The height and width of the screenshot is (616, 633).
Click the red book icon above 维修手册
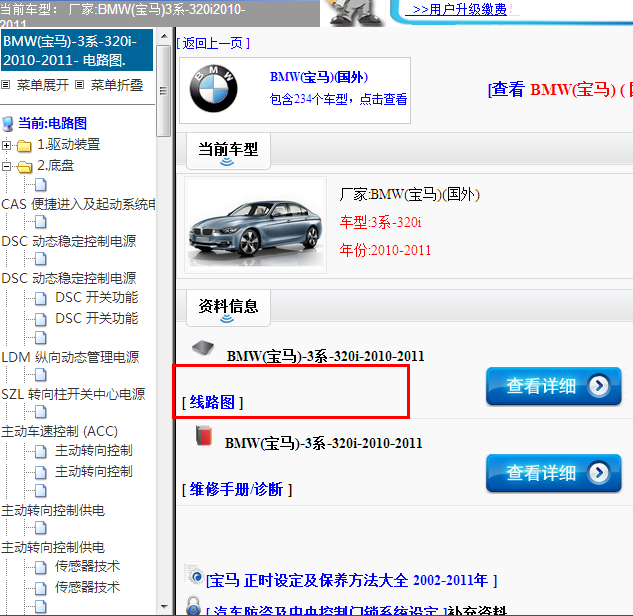coord(204,436)
